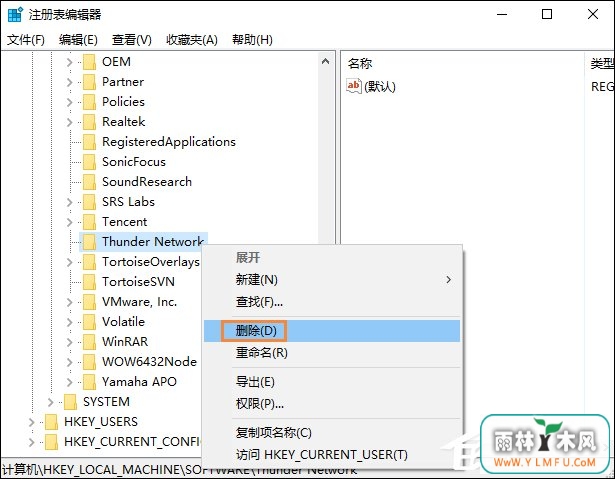The height and width of the screenshot is (479, 615).
Task: Expand the Partner key
Action: 69,82
